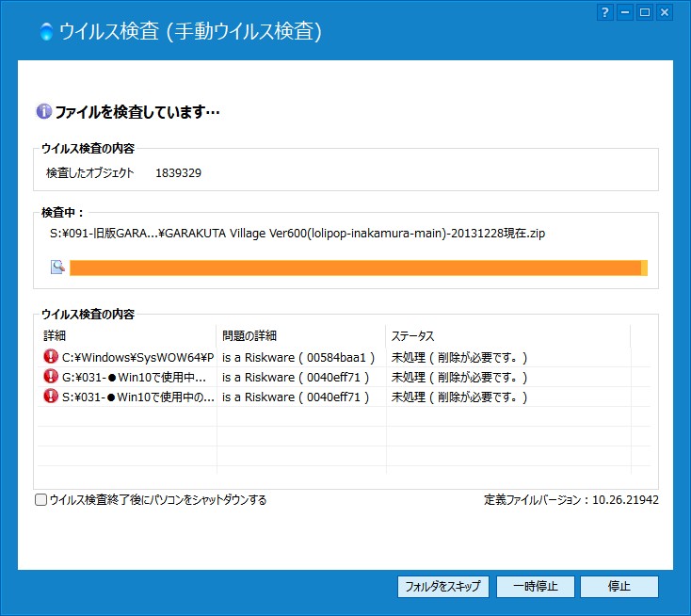
Task: Click the app logo icon in title bar
Action: click(x=46, y=31)
